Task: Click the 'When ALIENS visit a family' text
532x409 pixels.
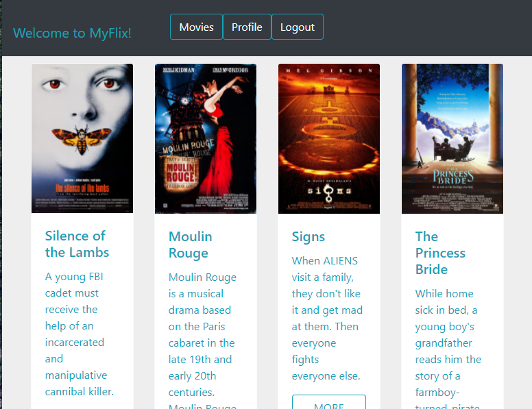Action: click(327, 318)
